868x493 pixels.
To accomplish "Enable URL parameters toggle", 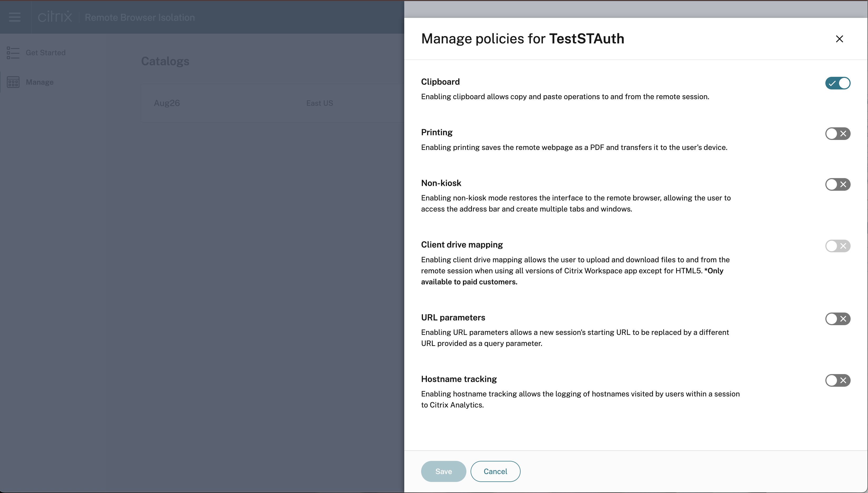I will (837, 319).
